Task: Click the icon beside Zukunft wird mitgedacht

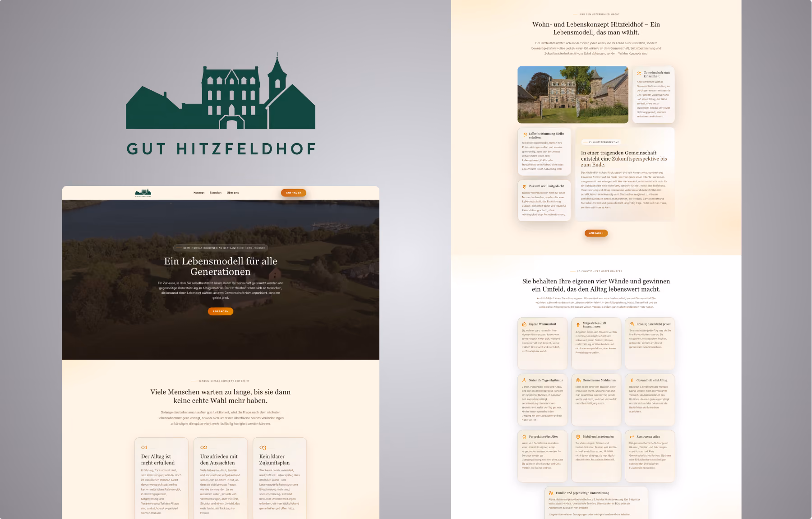Action: click(524, 186)
